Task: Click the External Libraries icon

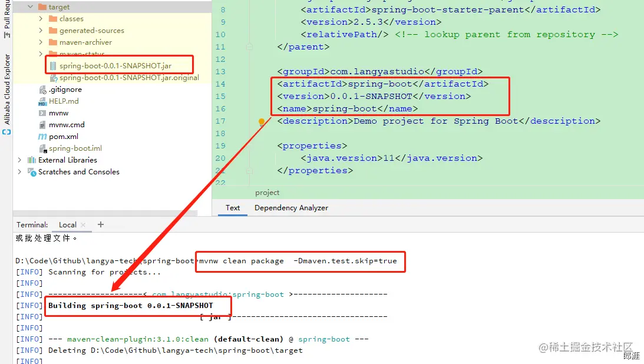Action: pyautogui.click(x=32, y=160)
